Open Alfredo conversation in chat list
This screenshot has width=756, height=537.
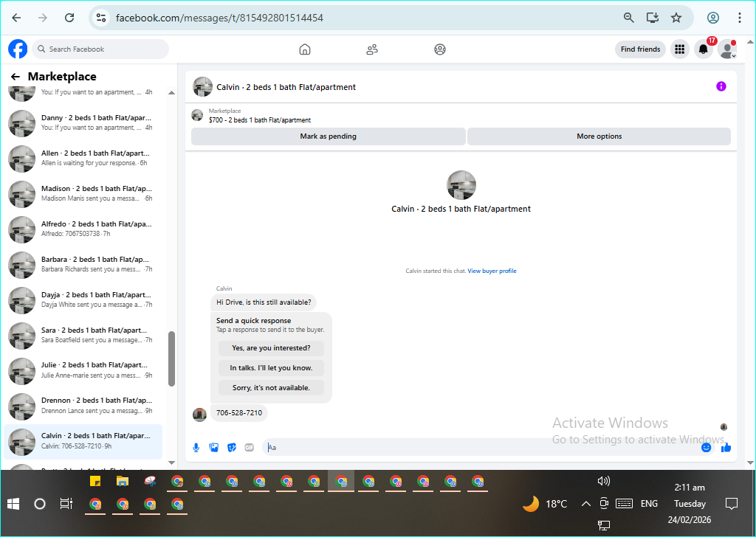[x=83, y=229]
